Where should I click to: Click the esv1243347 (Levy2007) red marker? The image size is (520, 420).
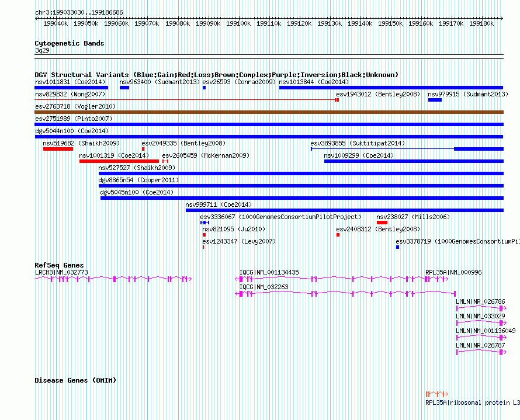pyautogui.click(x=203, y=247)
